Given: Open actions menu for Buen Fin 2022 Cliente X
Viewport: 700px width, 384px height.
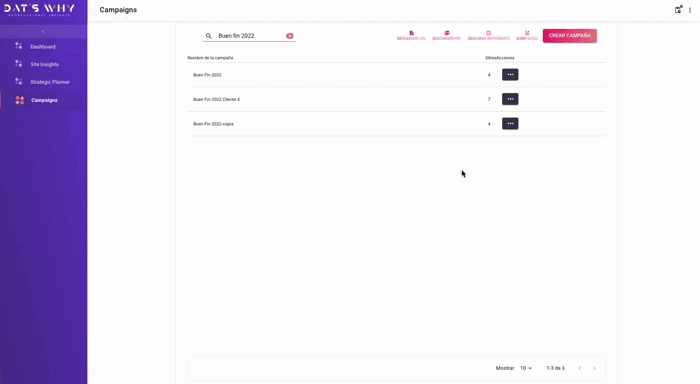Looking at the screenshot, I should tap(510, 99).
